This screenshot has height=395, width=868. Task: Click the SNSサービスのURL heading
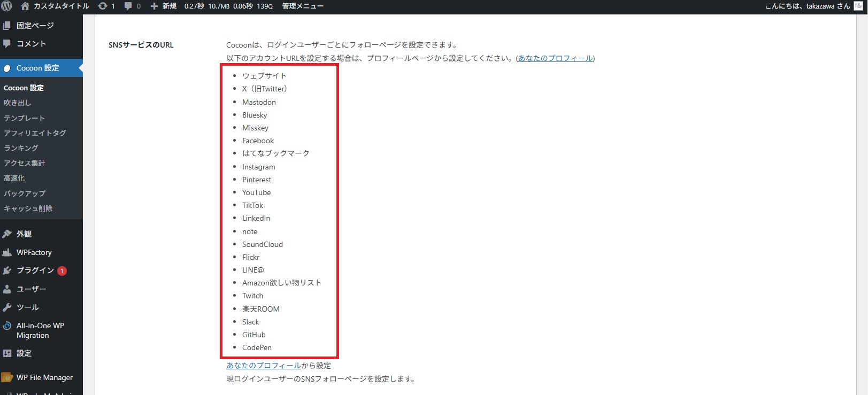tap(141, 45)
